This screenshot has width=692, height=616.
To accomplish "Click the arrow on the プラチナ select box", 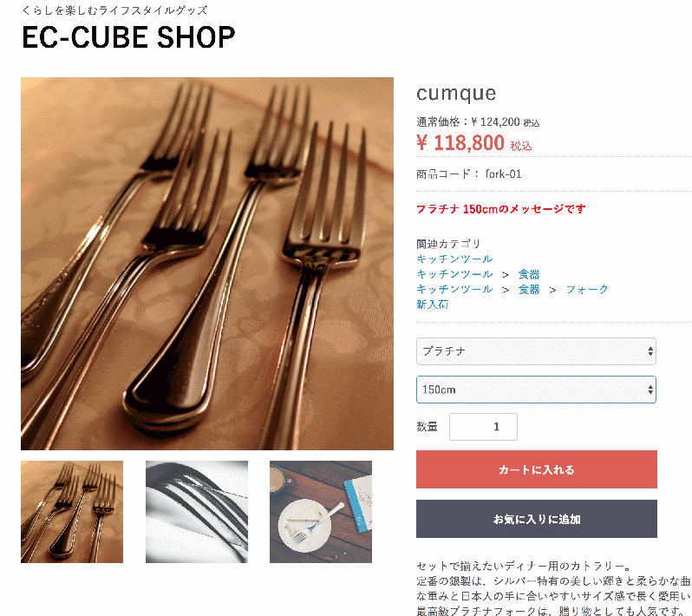I will pyautogui.click(x=650, y=351).
